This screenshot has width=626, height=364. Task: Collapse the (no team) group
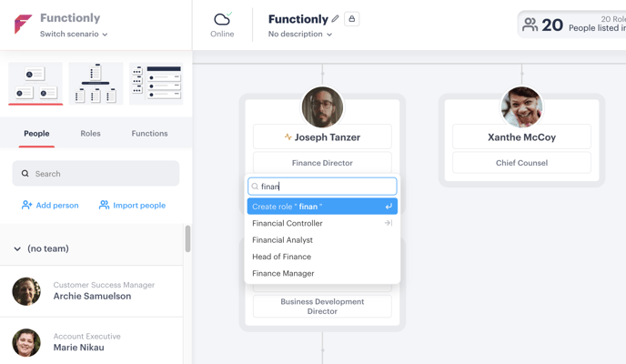17,248
